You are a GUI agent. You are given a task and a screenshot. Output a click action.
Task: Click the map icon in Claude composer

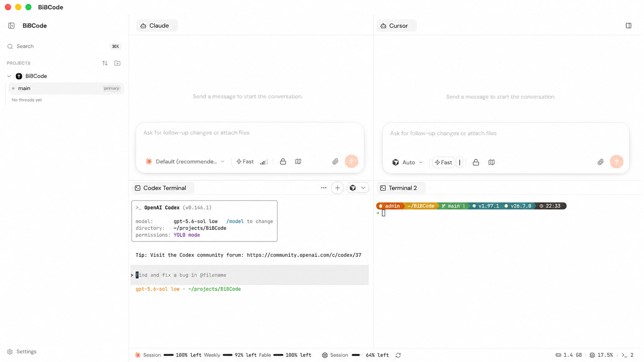click(298, 162)
